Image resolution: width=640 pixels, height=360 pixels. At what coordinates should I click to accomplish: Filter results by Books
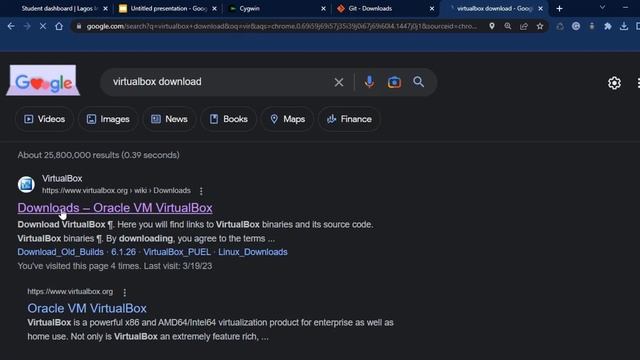[x=228, y=119]
